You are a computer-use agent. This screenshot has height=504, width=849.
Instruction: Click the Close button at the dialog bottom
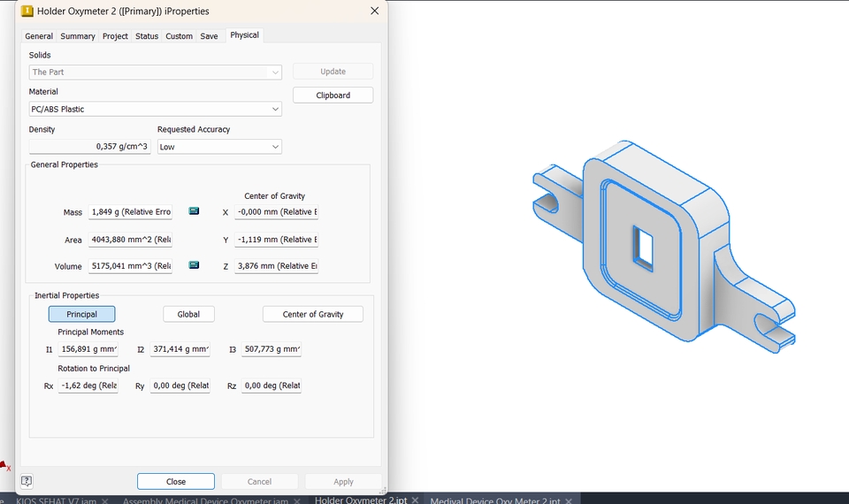(x=176, y=481)
